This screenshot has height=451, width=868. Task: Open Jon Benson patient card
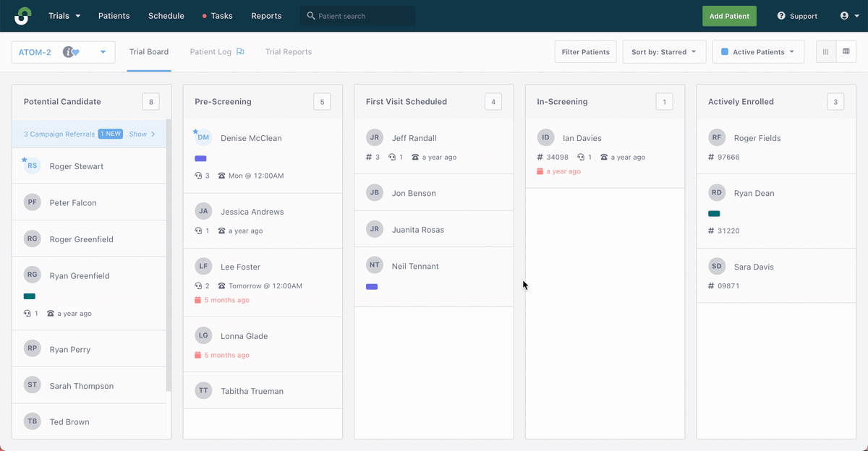click(x=434, y=193)
